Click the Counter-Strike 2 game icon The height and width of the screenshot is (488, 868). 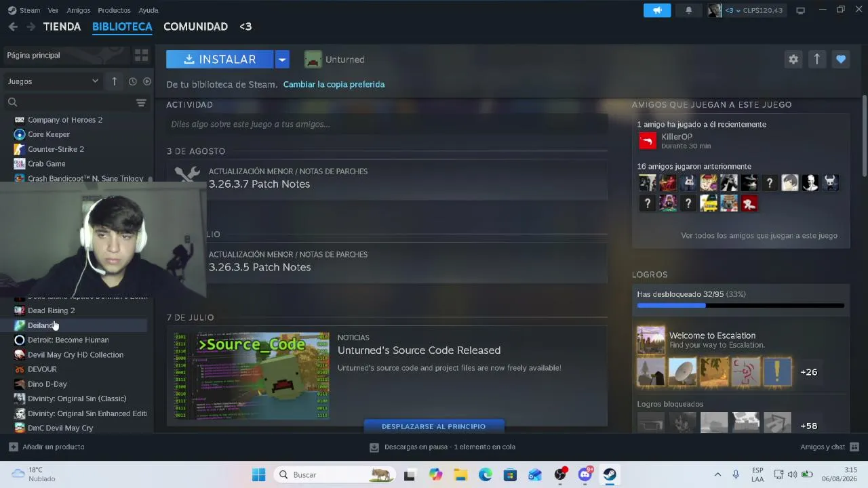[20, 149]
